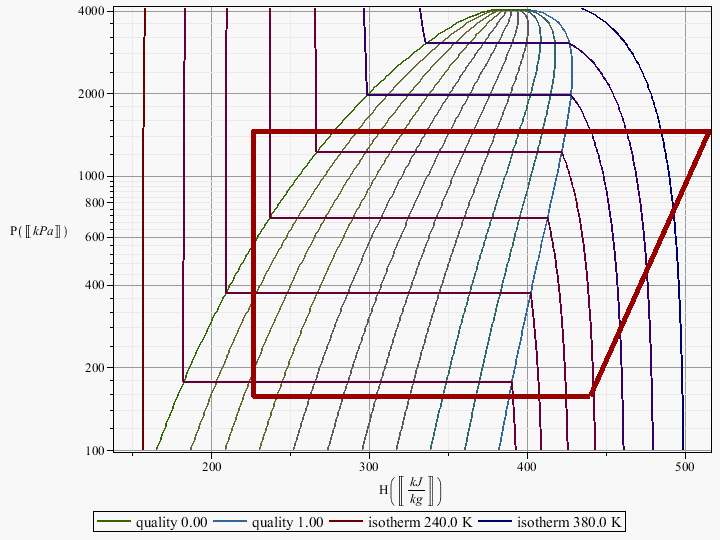Click bottom-right corner of the thick red cycle

tap(591, 396)
